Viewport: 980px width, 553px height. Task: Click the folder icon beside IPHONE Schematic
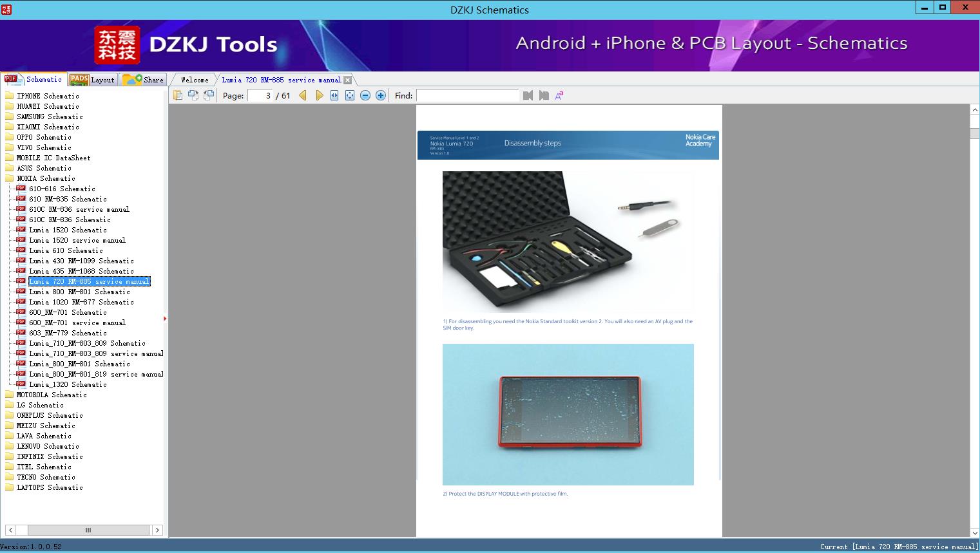(x=10, y=96)
